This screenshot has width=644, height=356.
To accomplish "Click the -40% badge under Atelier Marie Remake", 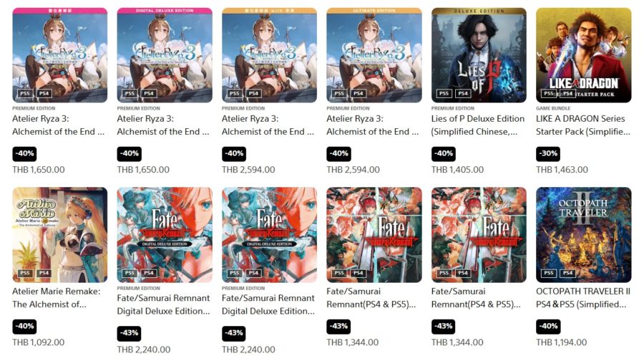I will 24,327.
